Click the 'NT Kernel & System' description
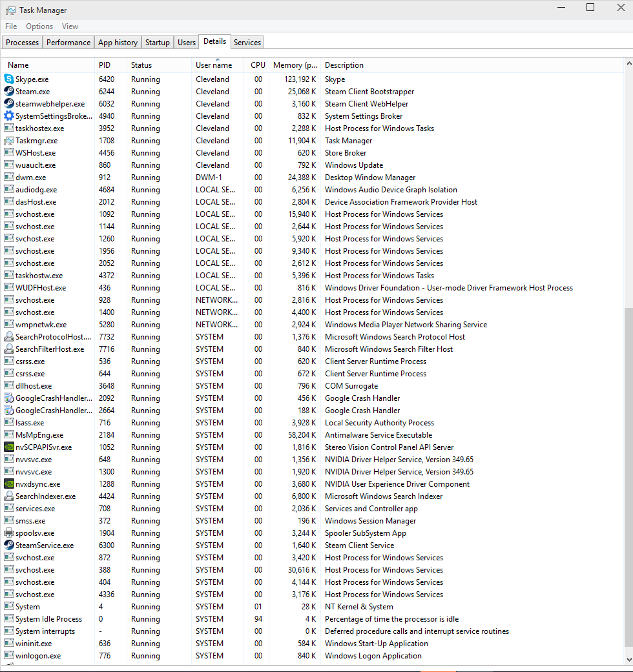Screen dimensions: 633x672 coord(359,607)
